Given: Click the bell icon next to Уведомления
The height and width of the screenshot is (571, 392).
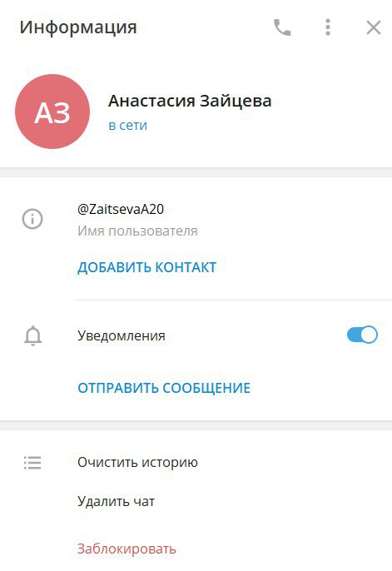Looking at the screenshot, I should [x=32, y=335].
